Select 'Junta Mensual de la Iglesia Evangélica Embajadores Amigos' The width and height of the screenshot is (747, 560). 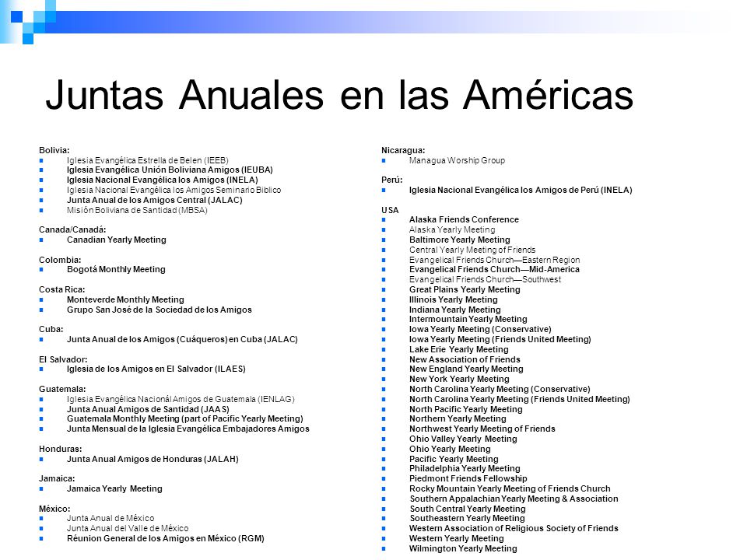pyautogui.click(x=188, y=429)
